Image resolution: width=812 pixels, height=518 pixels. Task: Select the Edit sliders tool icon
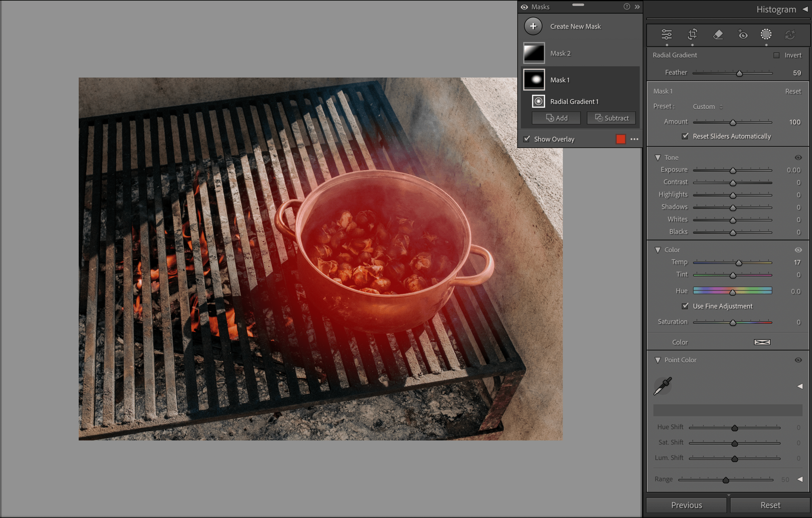tap(667, 34)
